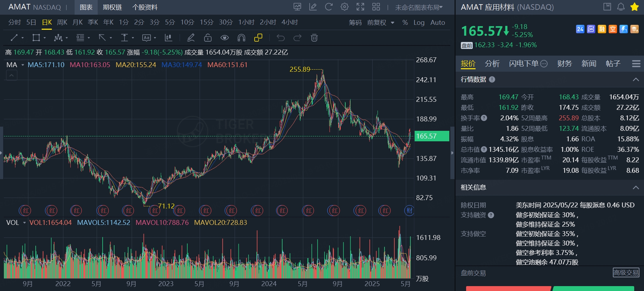The width and height of the screenshot is (644, 291).
Task: Collapse the indicator legend with small arrow box
Action: tap(12, 75)
